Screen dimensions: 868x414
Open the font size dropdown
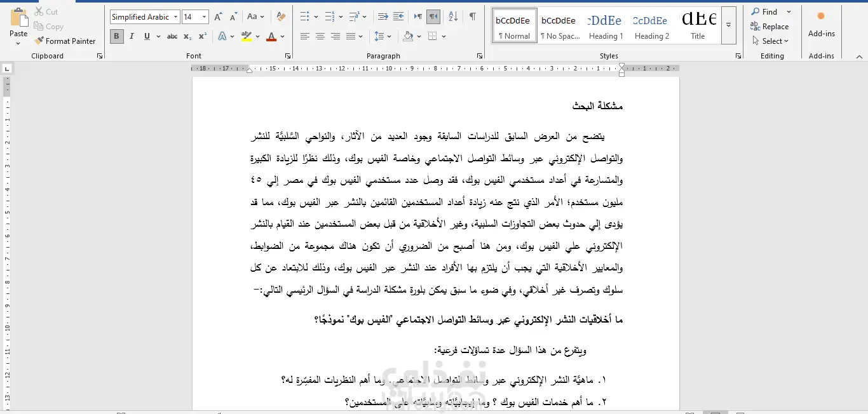[x=204, y=17]
